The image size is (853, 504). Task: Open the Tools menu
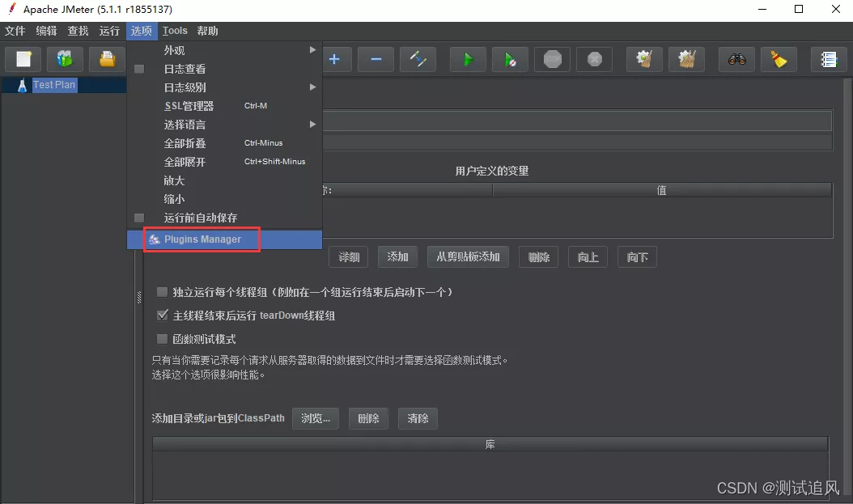coord(175,30)
